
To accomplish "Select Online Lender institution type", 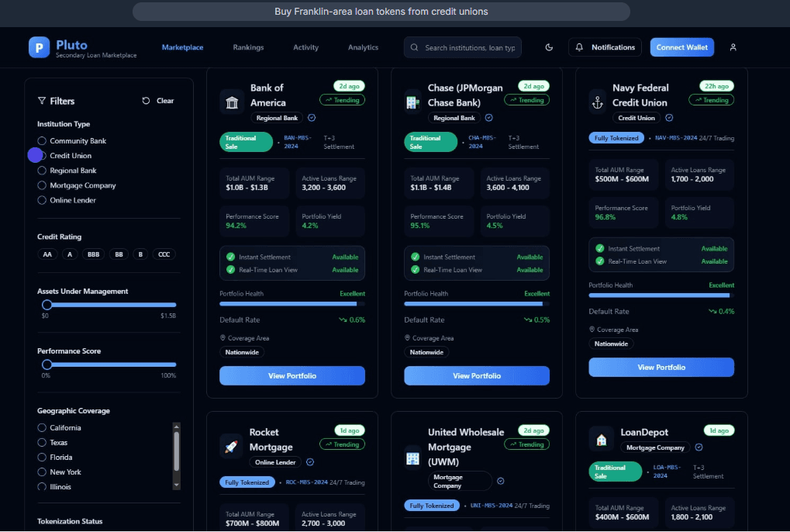I will pos(42,200).
